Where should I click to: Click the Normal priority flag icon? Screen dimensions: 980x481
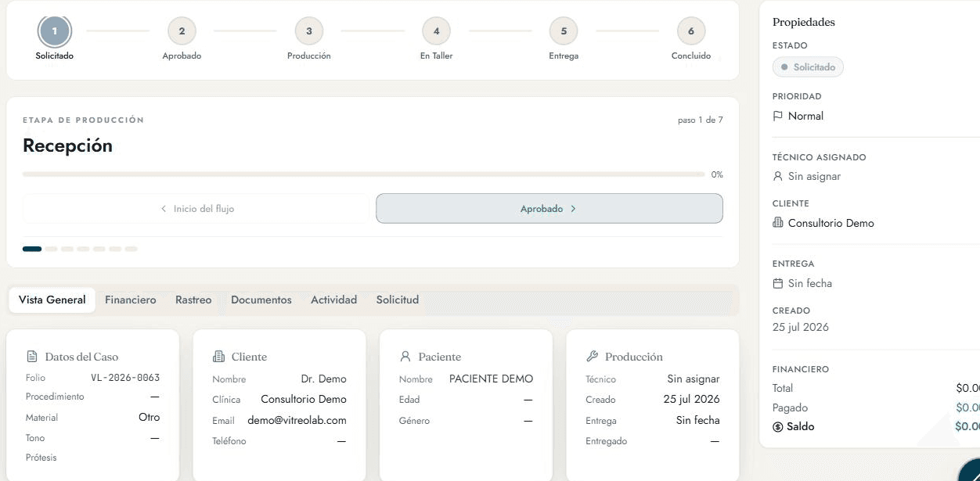[778, 116]
